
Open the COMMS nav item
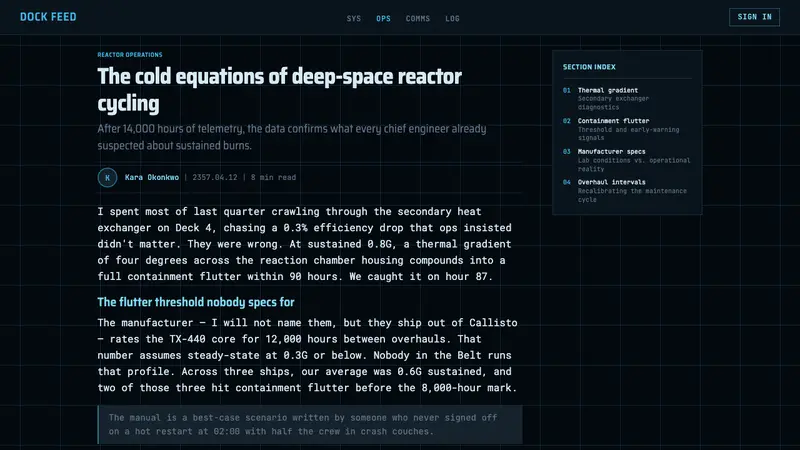click(418, 18)
